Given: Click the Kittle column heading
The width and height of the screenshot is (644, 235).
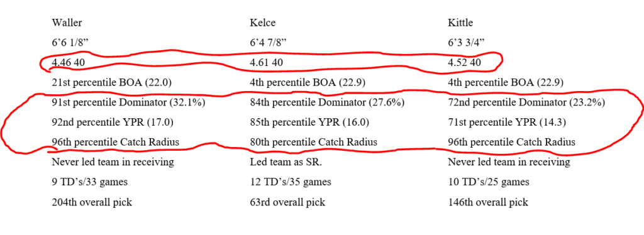Looking at the screenshot, I should pos(462,23).
